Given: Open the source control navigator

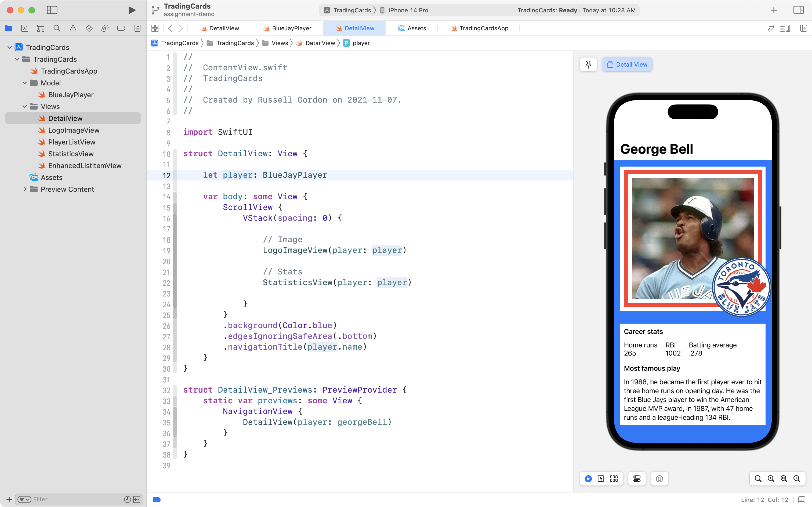Looking at the screenshot, I should [x=24, y=28].
